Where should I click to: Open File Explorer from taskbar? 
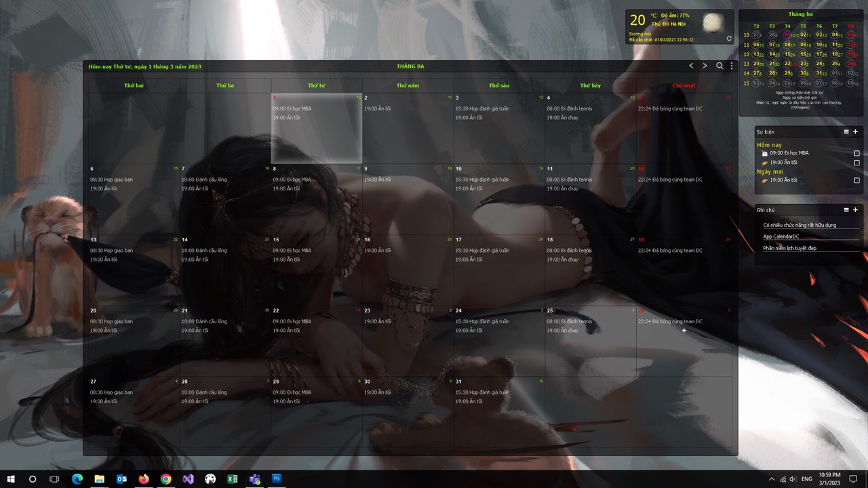99,479
